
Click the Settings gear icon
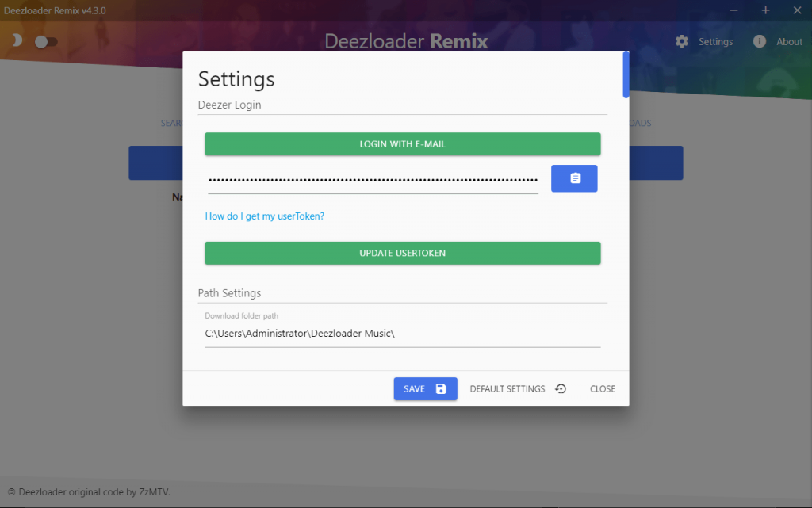coord(681,41)
